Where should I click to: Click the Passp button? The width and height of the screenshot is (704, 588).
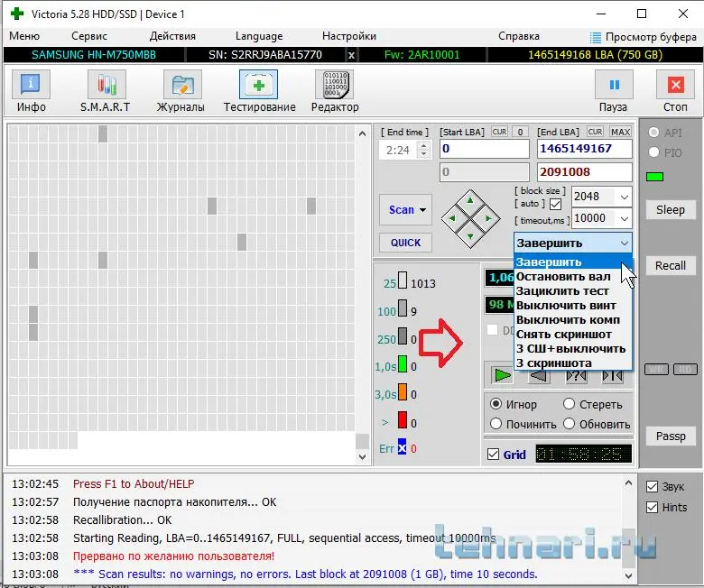pos(671,436)
